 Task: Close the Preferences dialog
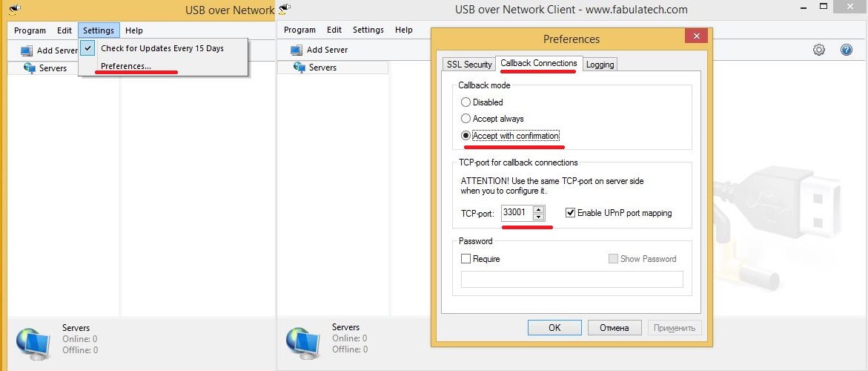point(696,36)
